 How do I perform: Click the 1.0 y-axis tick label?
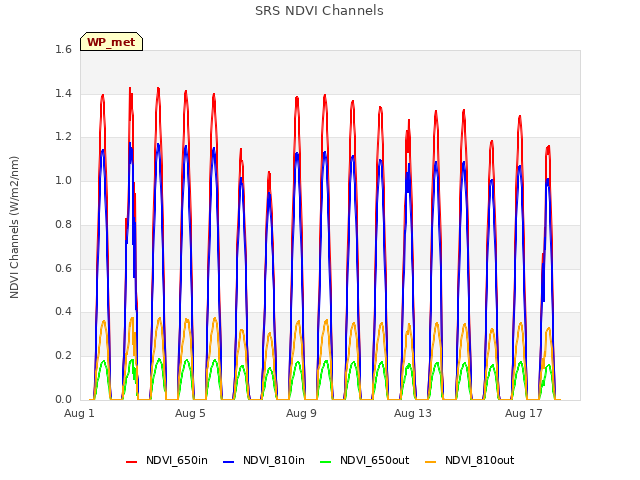63,181
